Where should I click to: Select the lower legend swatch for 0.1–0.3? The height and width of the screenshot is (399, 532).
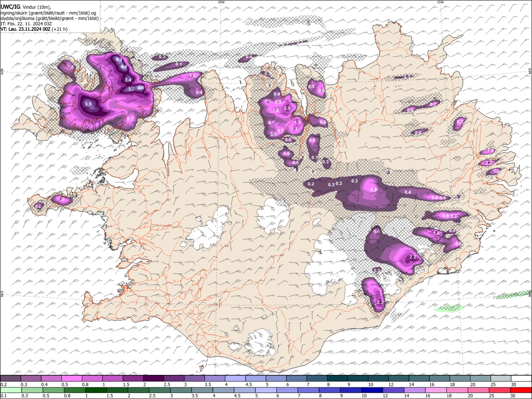click(x=11, y=390)
